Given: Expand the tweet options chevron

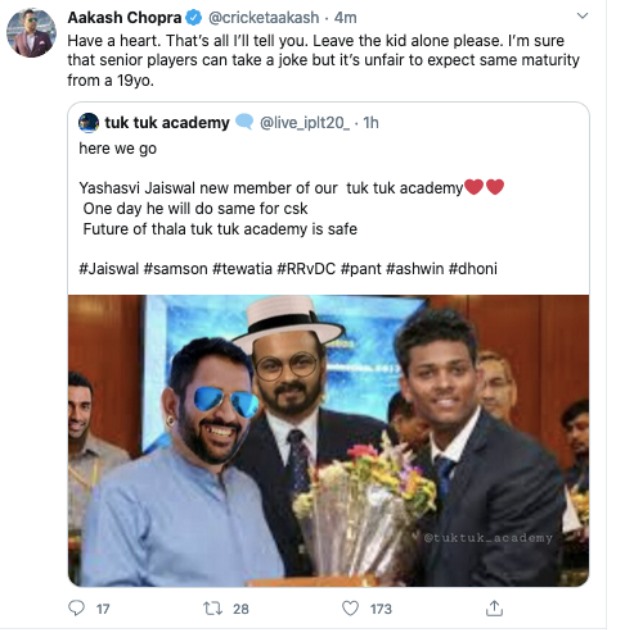Looking at the screenshot, I should click(582, 16).
